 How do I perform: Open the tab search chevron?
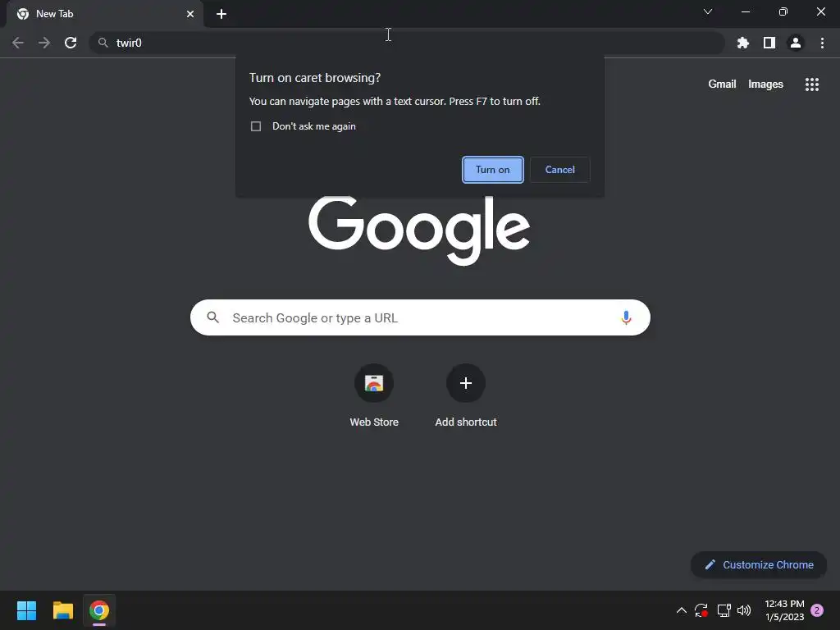tap(708, 11)
